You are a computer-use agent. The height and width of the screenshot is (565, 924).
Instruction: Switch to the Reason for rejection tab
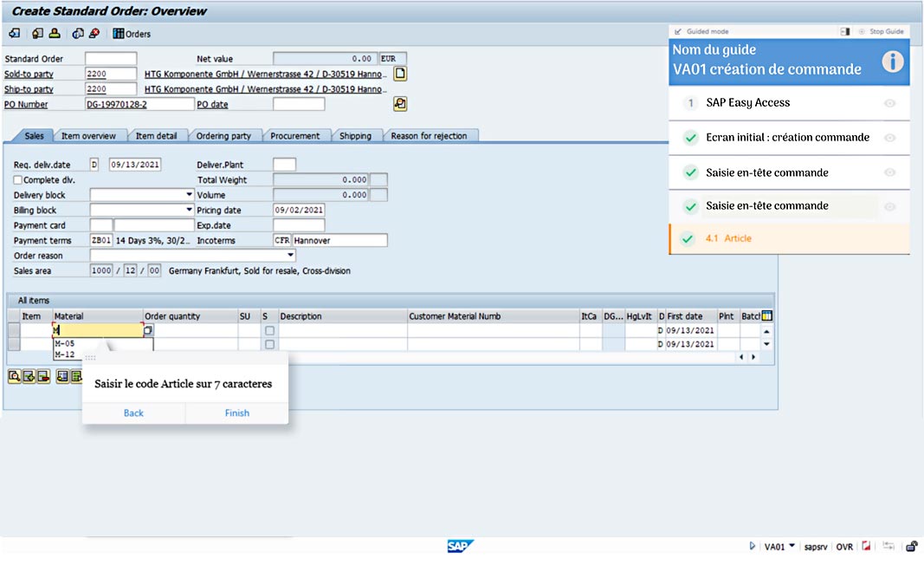click(x=429, y=136)
